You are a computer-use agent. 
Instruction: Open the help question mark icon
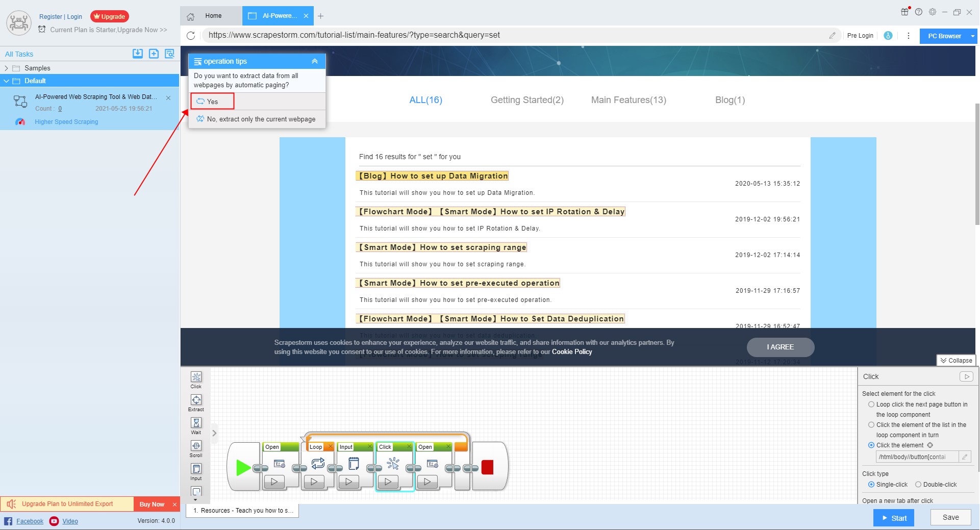919,12
